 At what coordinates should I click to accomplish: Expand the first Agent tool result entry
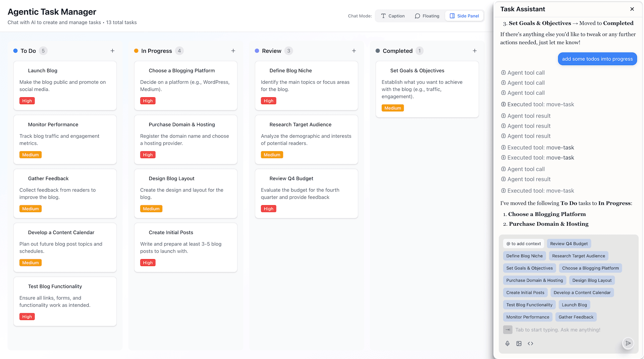[x=529, y=116]
